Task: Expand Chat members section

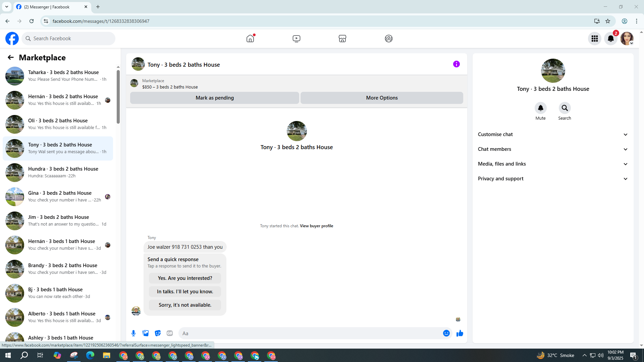Action: (553, 149)
